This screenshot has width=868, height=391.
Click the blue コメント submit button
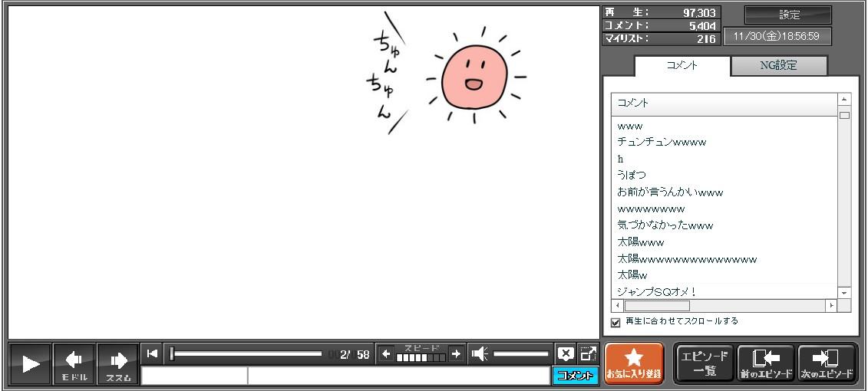575,376
